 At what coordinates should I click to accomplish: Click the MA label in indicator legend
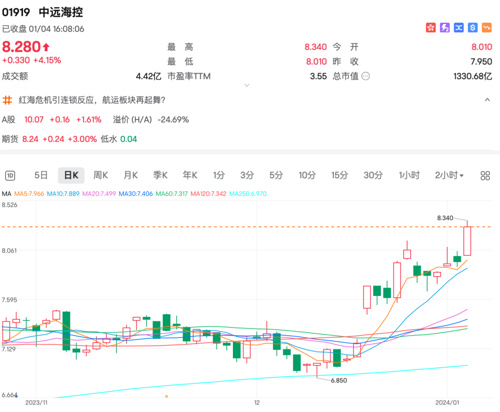pyautogui.click(x=6, y=194)
